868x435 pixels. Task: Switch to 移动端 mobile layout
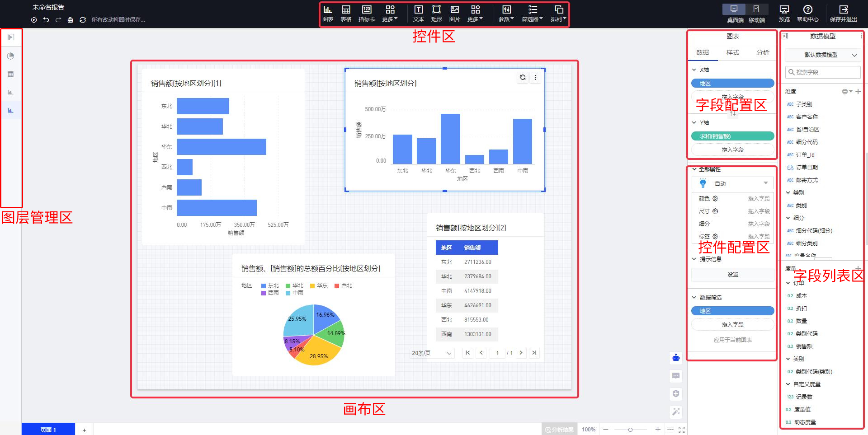click(756, 14)
